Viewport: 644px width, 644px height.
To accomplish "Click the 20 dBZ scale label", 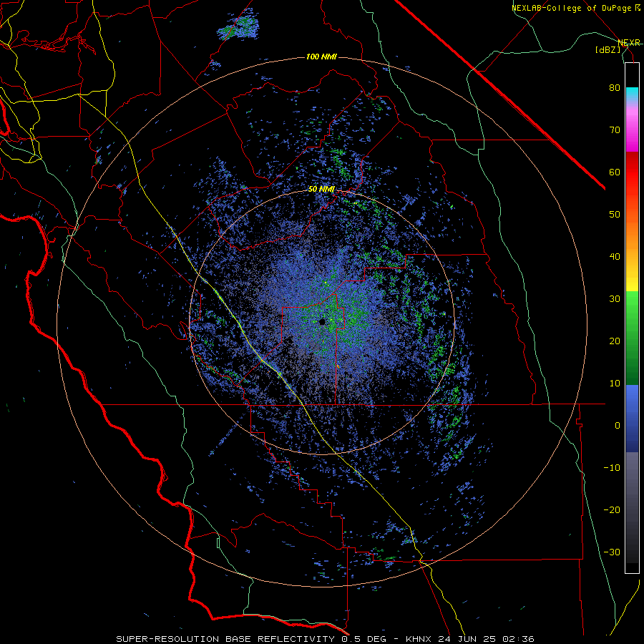I will click(x=615, y=341).
